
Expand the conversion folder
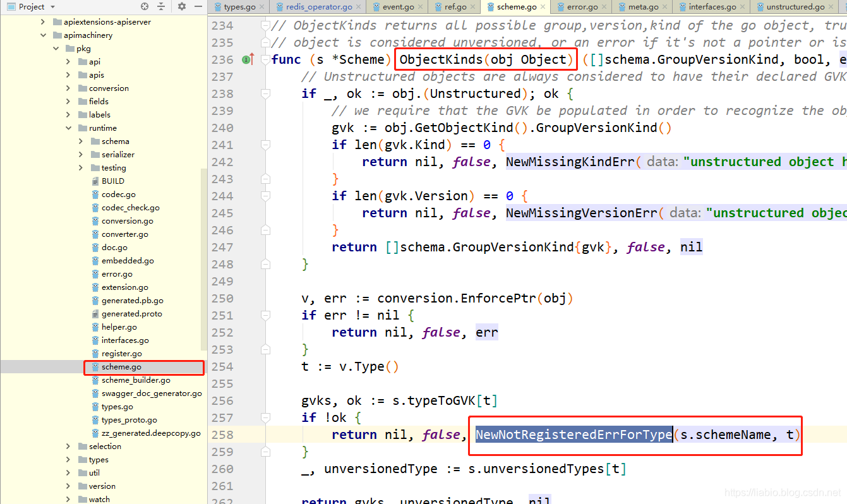[x=68, y=88]
